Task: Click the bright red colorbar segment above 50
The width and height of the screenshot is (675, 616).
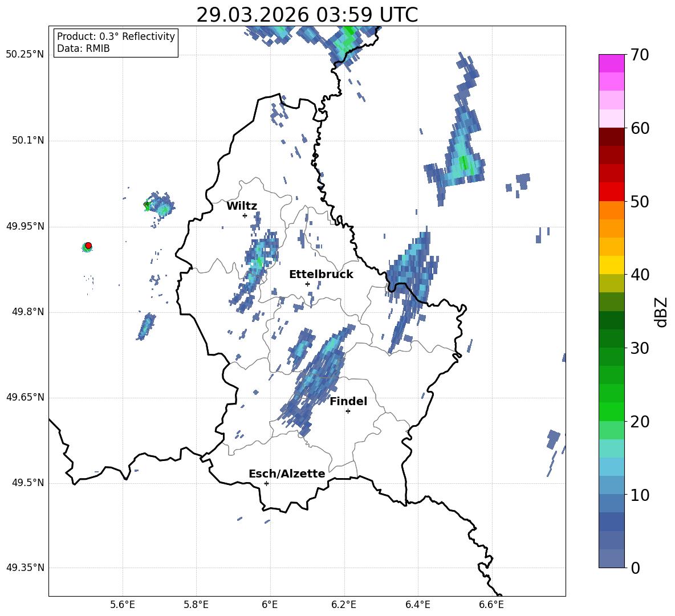Action: coord(611,192)
